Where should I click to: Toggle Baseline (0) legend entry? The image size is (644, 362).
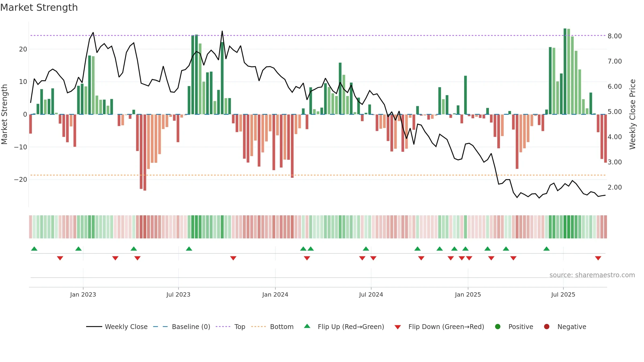tap(182, 327)
